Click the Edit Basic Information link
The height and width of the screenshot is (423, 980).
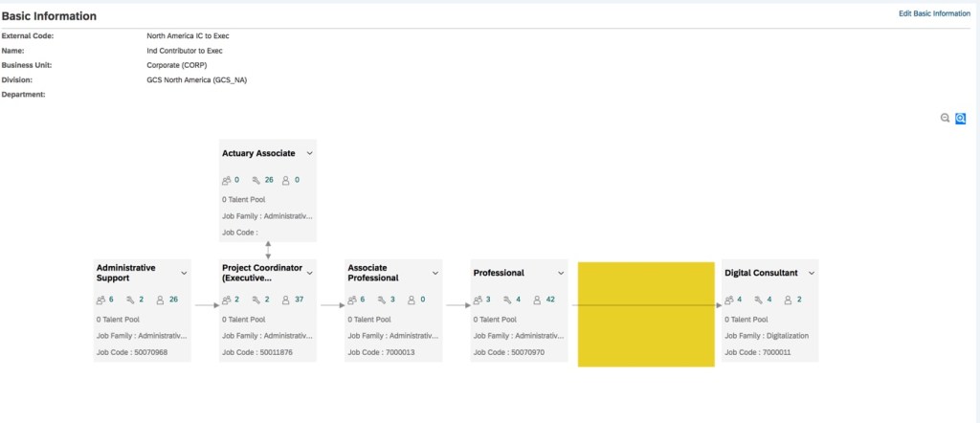[934, 13]
